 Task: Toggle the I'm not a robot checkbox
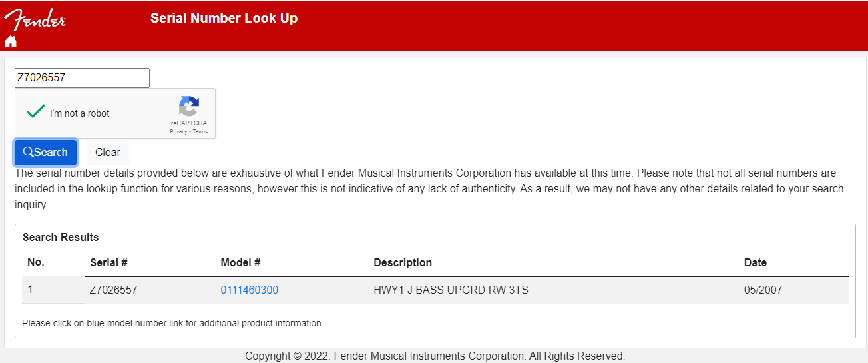[35, 112]
